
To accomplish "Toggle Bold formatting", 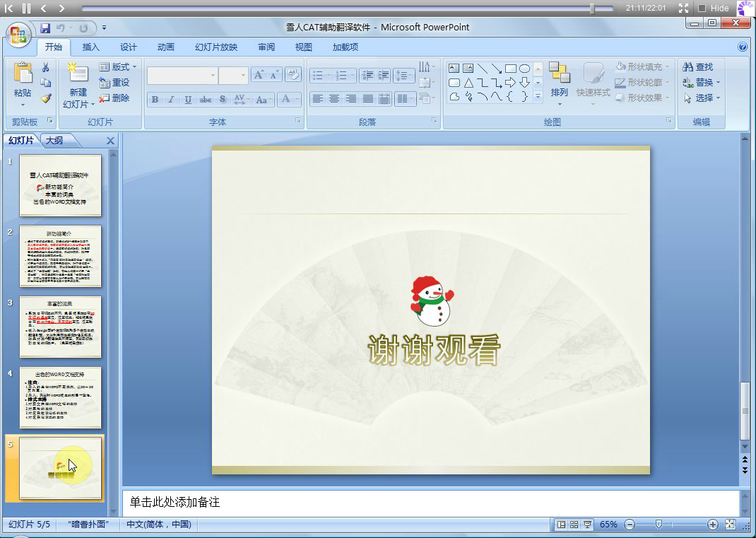I will [x=155, y=100].
